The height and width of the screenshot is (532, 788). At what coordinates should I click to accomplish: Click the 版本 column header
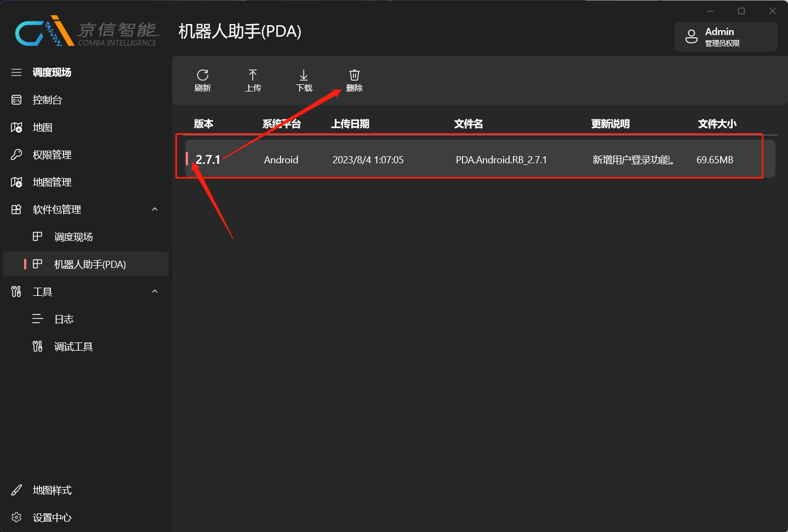(x=203, y=124)
